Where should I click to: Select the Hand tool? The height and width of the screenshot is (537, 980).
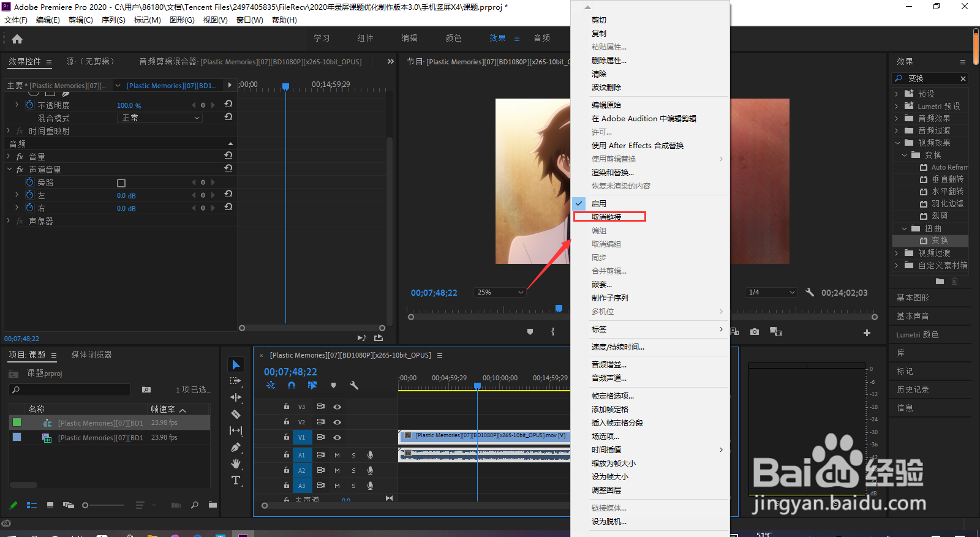coord(236,464)
